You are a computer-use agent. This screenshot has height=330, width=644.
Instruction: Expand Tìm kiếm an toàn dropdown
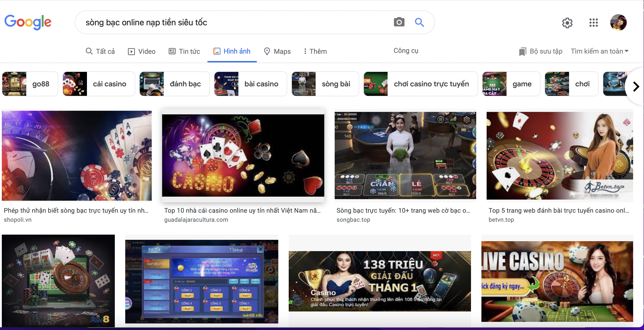[x=599, y=51]
